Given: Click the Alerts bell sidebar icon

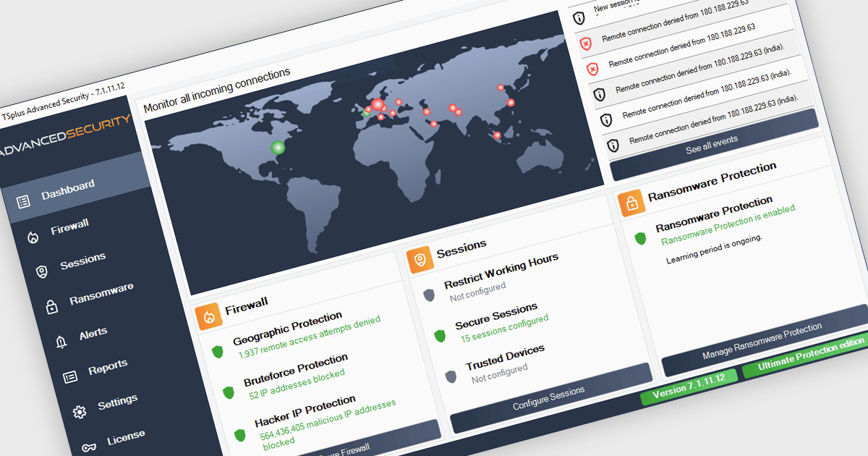Looking at the screenshot, I should click(x=61, y=342).
